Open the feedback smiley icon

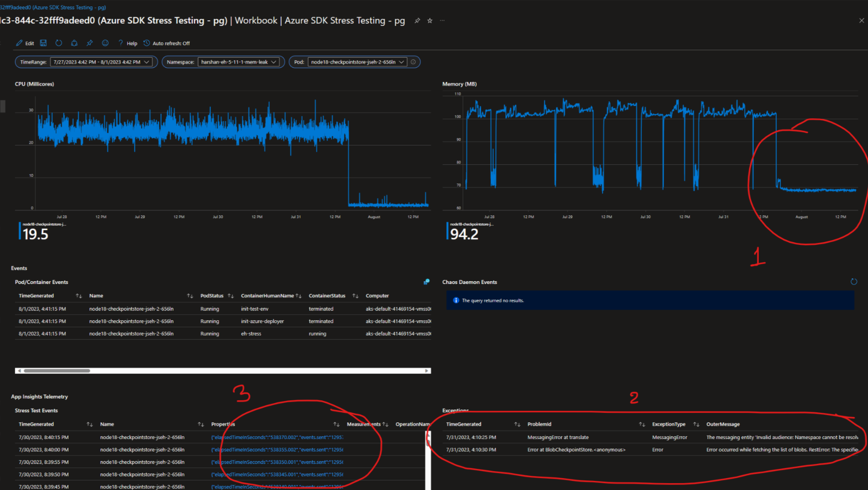click(105, 43)
